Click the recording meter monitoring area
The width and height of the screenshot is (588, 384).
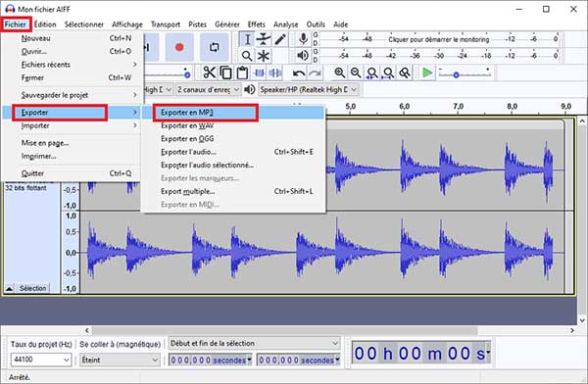[437, 39]
